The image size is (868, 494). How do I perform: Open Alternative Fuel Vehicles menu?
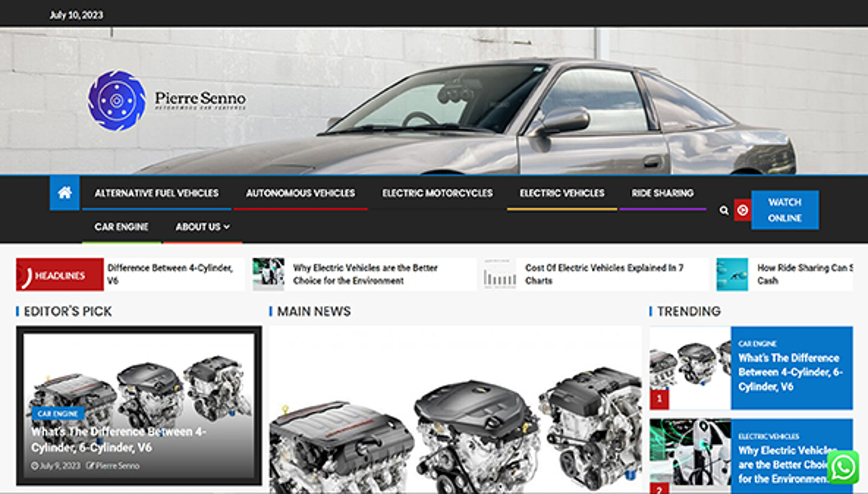pyautogui.click(x=156, y=193)
